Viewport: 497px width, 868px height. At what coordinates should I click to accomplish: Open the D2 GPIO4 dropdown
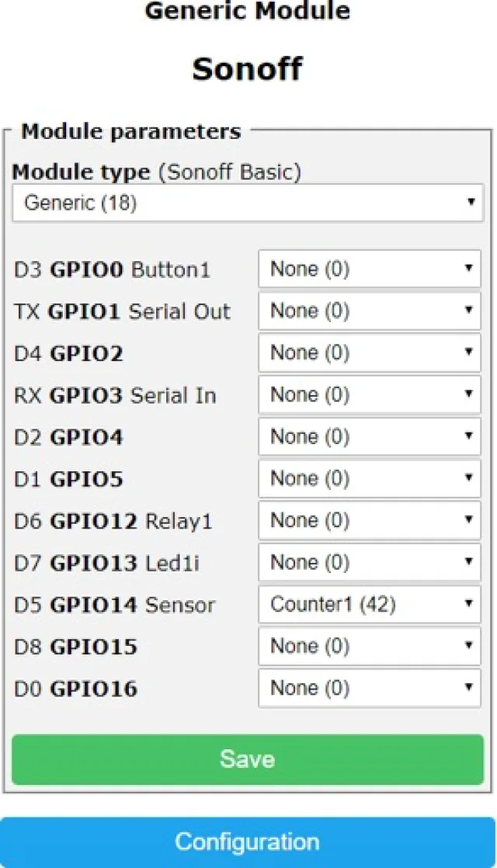tap(370, 437)
